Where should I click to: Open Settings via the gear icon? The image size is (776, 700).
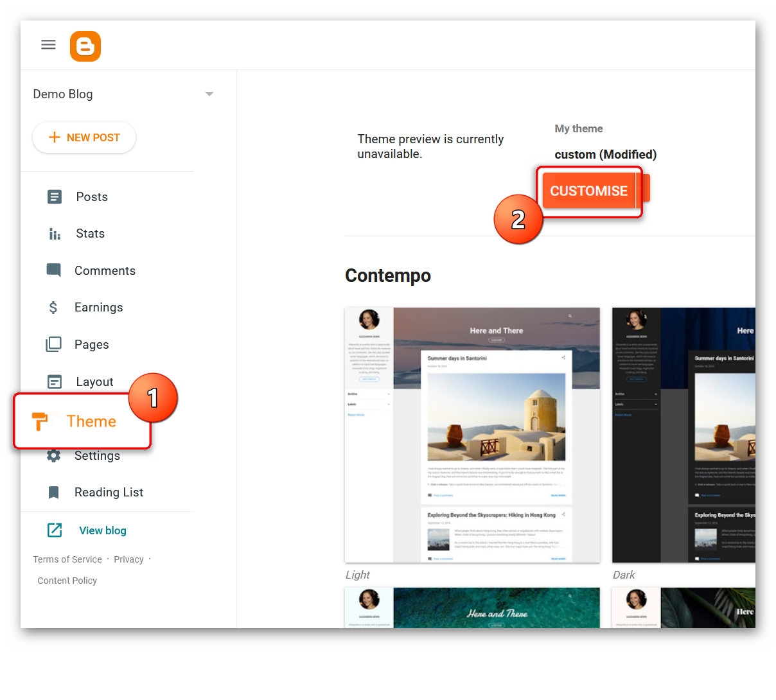tap(54, 455)
